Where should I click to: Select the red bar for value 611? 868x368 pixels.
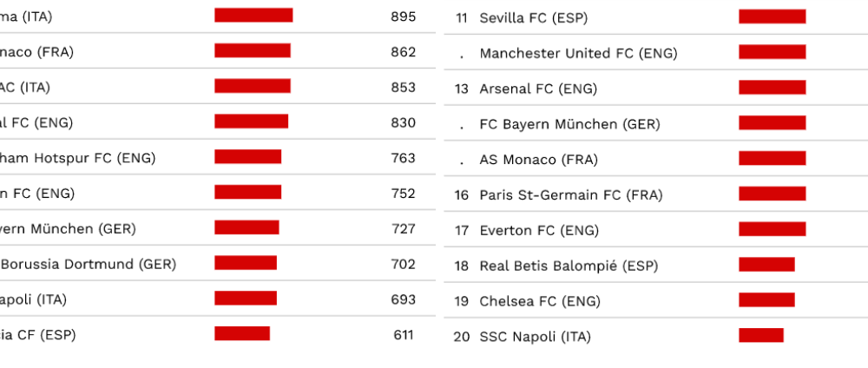click(x=242, y=333)
